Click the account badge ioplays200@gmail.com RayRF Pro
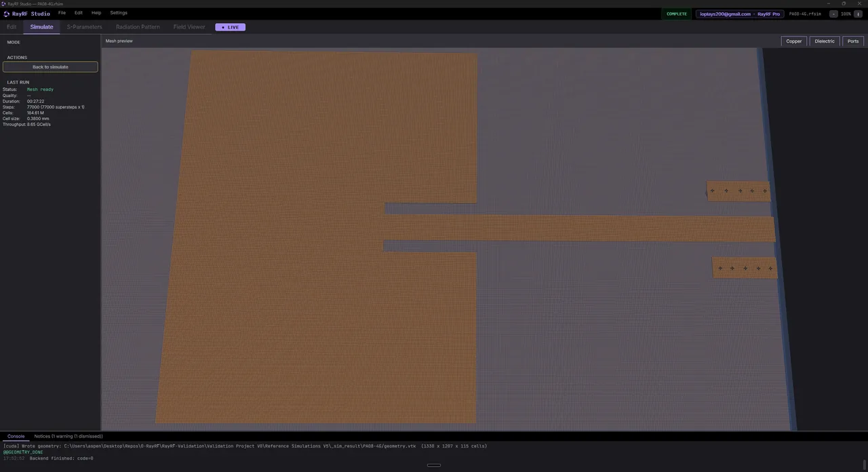The height and width of the screenshot is (472, 868). pyautogui.click(x=740, y=14)
